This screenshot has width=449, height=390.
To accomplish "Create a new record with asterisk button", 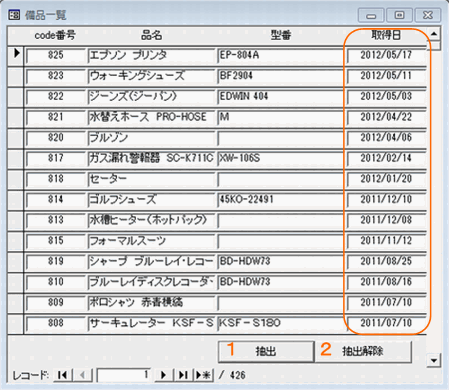I will 203,375.
